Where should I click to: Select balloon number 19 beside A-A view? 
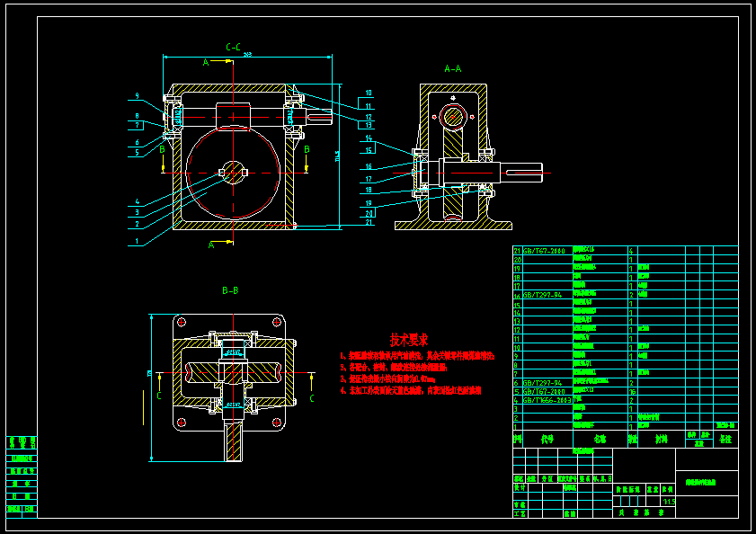pyautogui.click(x=369, y=203)
